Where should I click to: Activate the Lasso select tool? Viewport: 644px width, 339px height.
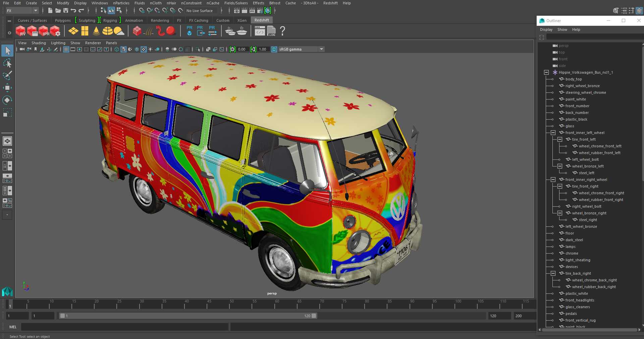click(x=7, y=63)
